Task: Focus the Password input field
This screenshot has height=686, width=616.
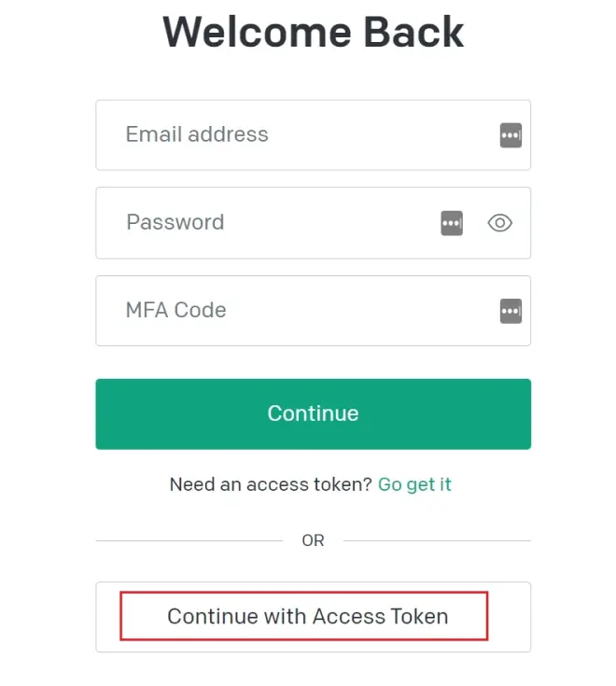Action: (280, 223)
